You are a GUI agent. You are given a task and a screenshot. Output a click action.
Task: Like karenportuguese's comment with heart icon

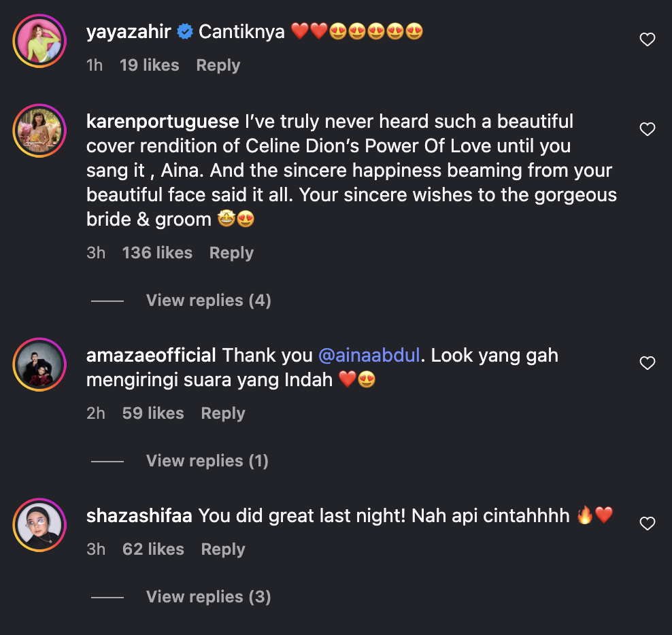coord(648,129)
